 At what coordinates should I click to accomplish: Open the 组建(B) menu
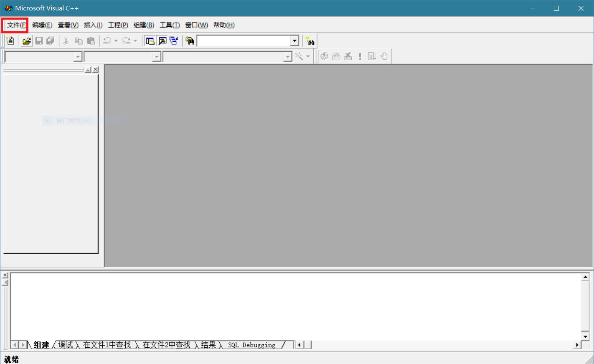144,25
